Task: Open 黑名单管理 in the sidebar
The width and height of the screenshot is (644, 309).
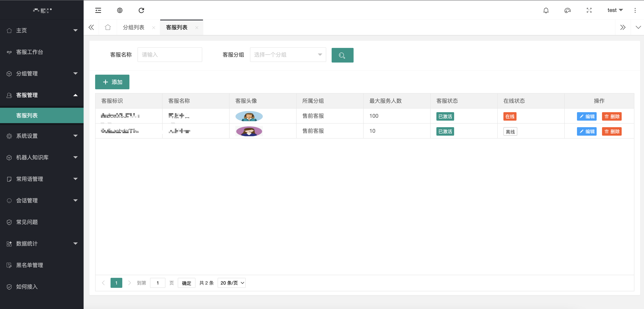Action: (42, 265)
